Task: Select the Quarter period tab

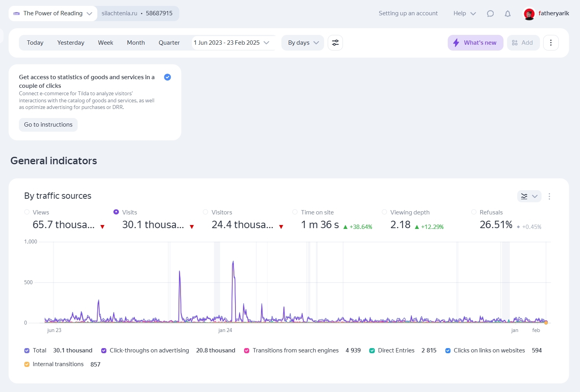Action: 169,43
